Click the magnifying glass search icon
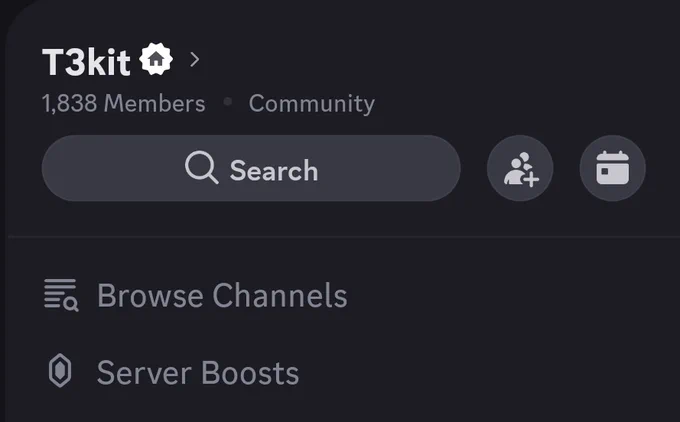This screenshot has width=680, height=422. [x=202, y=167]
